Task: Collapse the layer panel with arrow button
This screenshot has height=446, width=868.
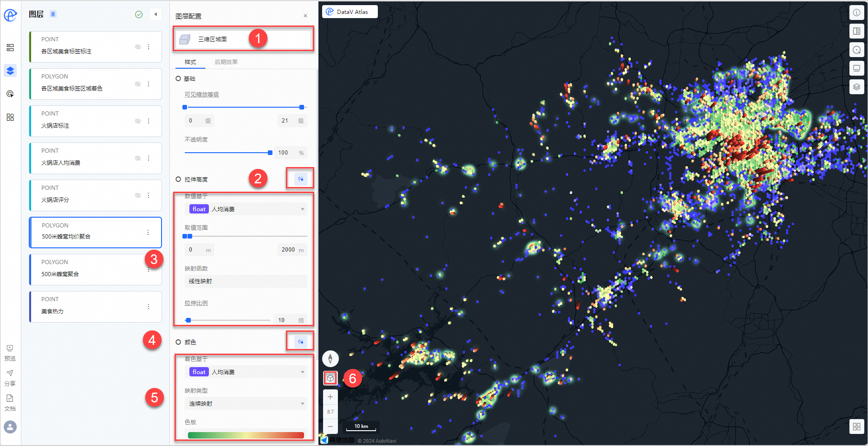Action: click(x=155, y=14)
